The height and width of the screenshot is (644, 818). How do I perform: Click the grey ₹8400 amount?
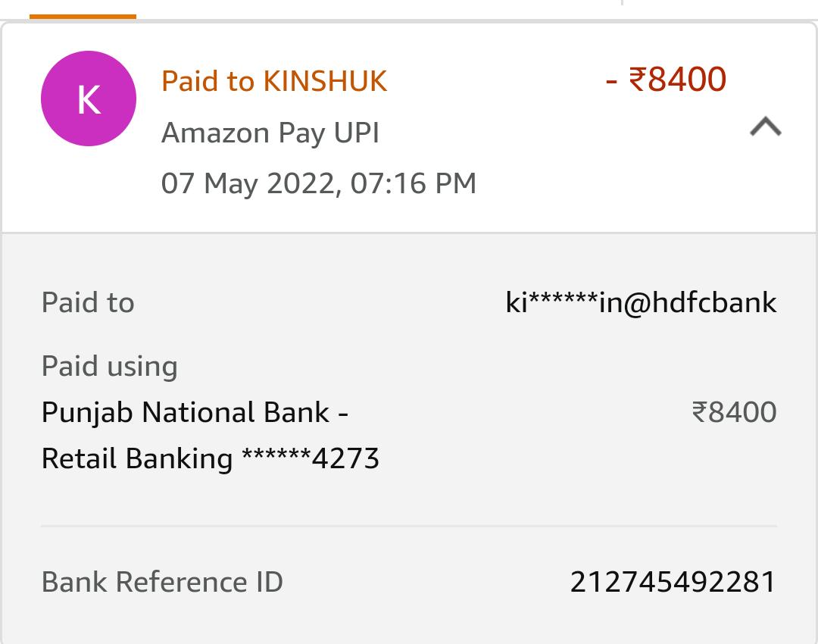(734, 412)
